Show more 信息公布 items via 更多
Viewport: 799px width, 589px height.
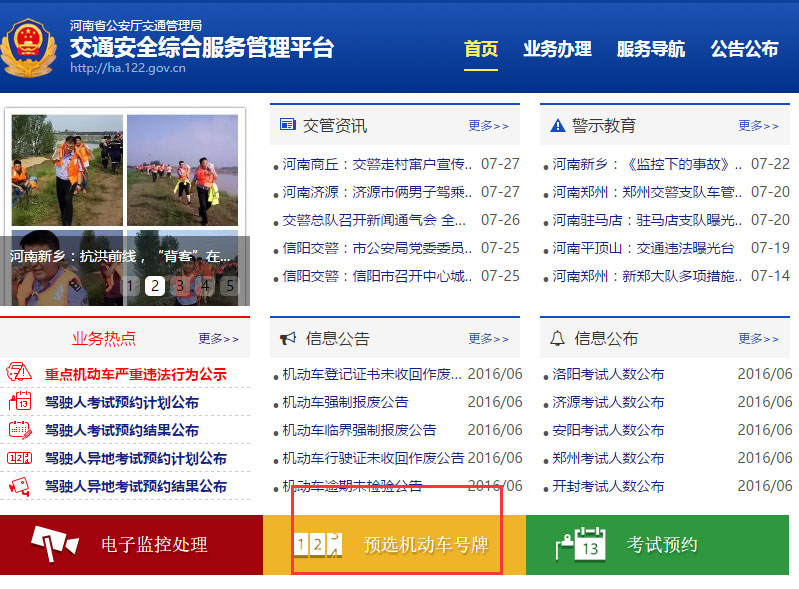[758, 338]
